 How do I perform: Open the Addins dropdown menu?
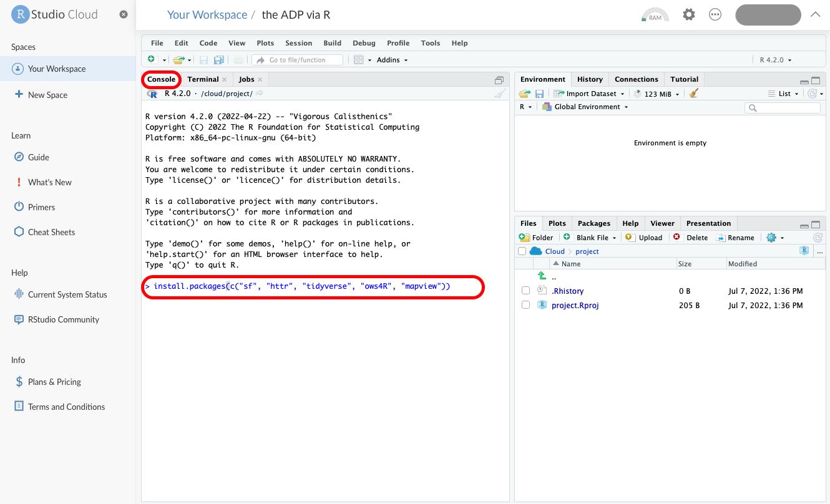[x=392, y=60]
